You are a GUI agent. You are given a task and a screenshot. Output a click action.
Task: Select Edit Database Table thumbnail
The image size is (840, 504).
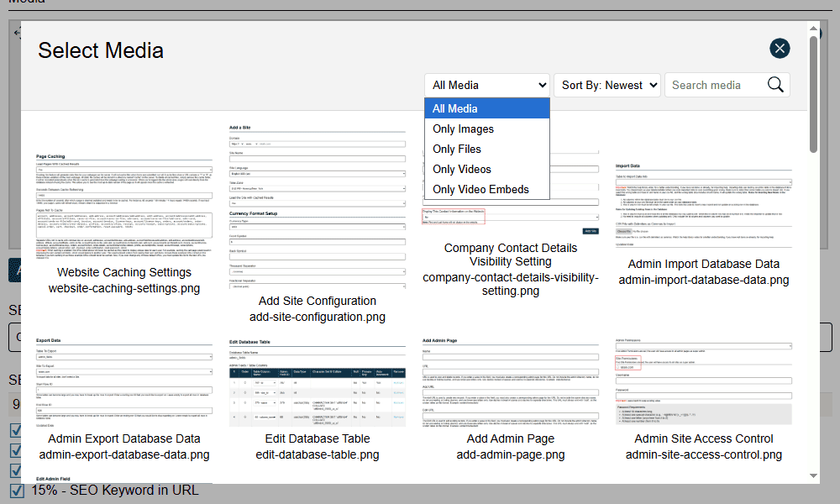[318, 382]
